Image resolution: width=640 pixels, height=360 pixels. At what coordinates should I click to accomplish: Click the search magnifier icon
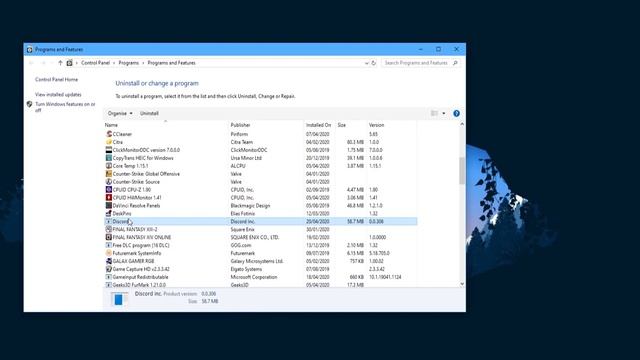tap(455, 63)
